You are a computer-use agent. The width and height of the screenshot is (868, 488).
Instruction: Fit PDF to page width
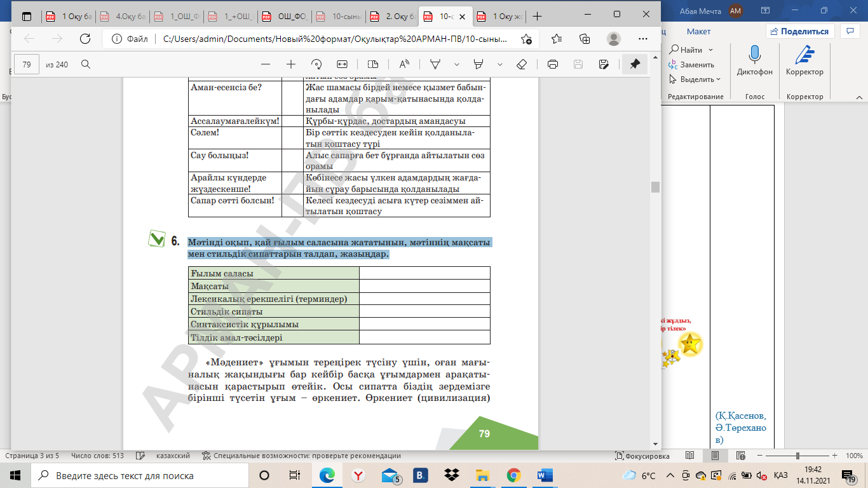(x=342, y=64)
